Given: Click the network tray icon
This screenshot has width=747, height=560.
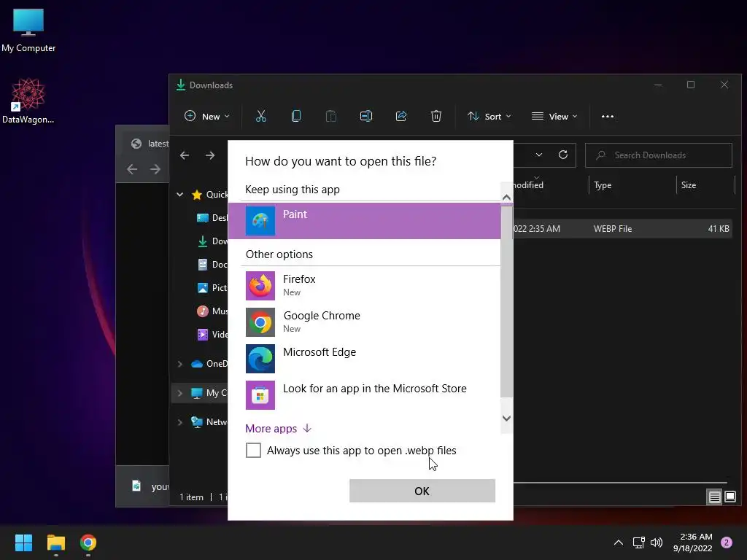Looking at the screenshot, I should click(x=638, y=542).
